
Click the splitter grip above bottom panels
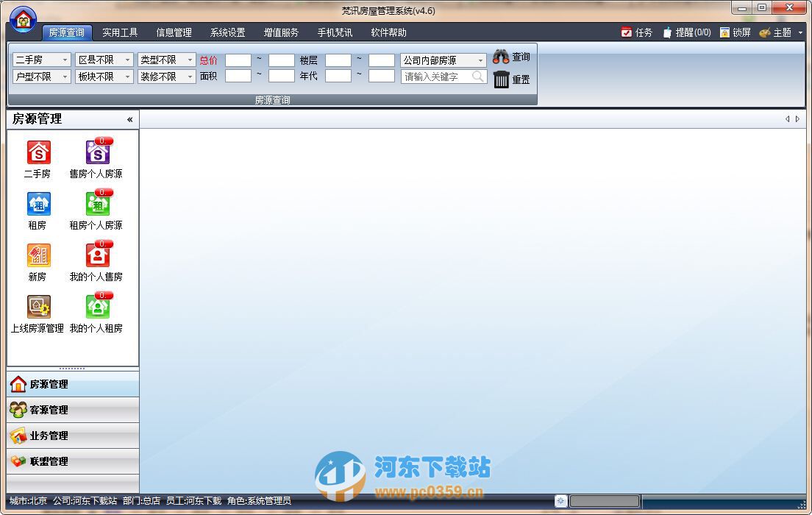tap(72, 369)
